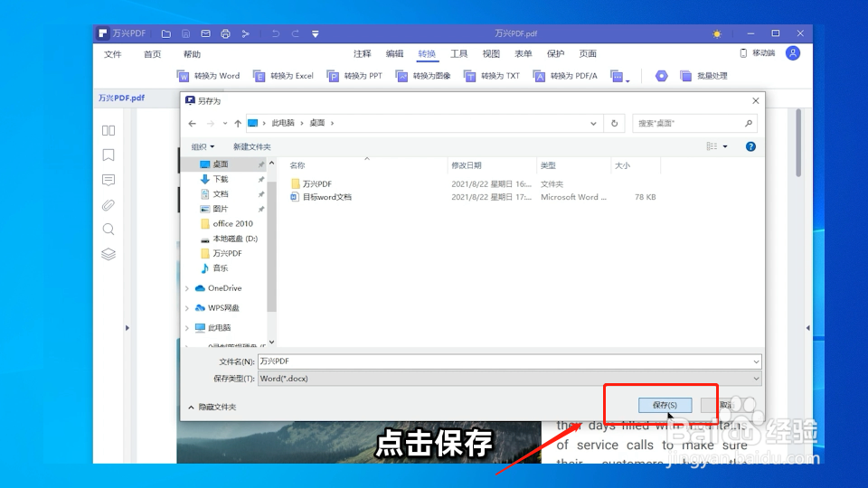Open the quick access customize dropdown arrow
868x488 pixels.
316,33
